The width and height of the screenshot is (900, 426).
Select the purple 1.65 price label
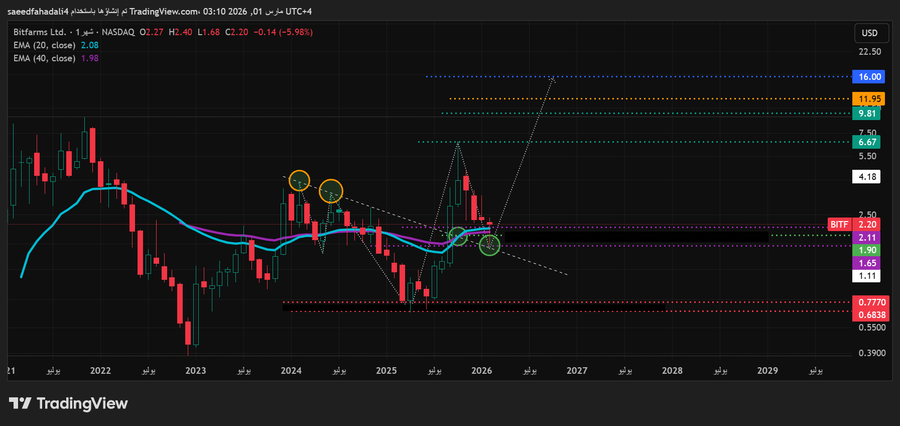[867, 263]
